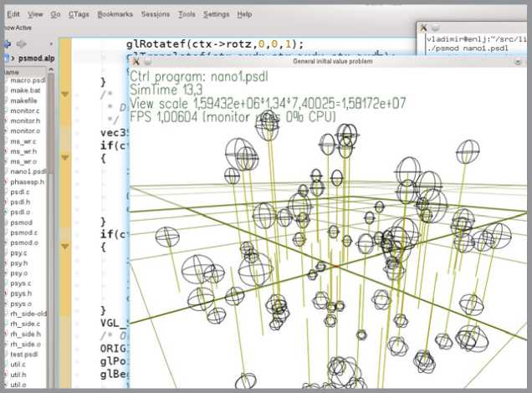Select psys.c in the file list
This screenshot has width=532, height=393.
coord(20,283)
